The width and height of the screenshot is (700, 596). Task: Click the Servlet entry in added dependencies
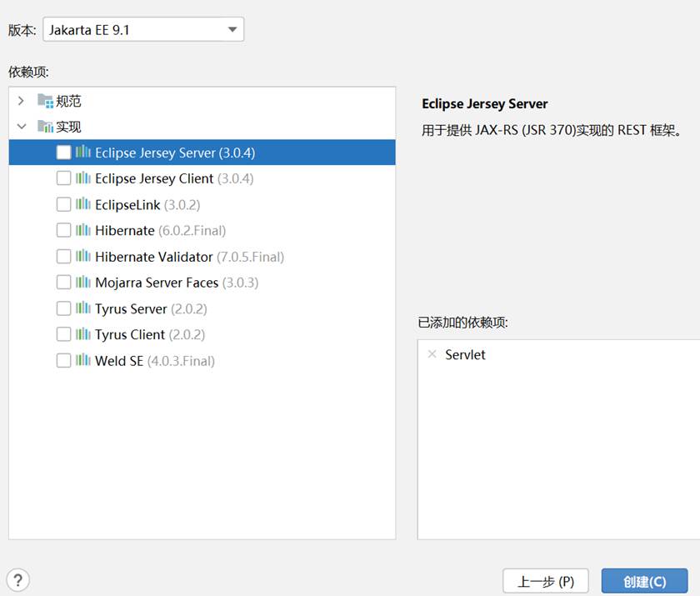[x=465, y=354]
